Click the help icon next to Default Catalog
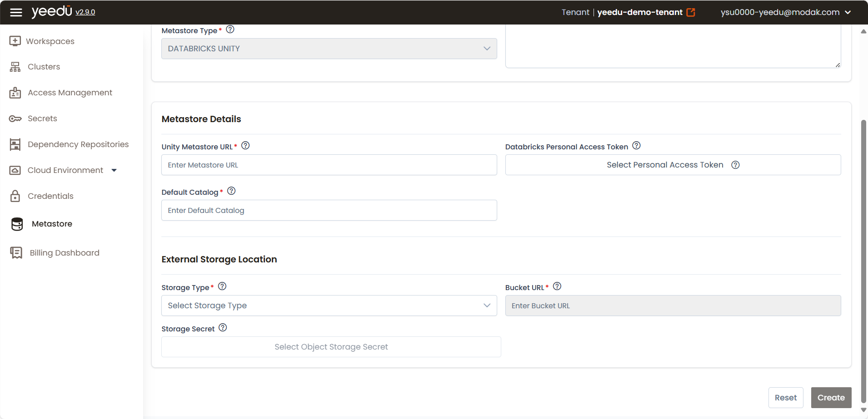The height and width of the screenshot is (419, 868). (x=231, y=191)
